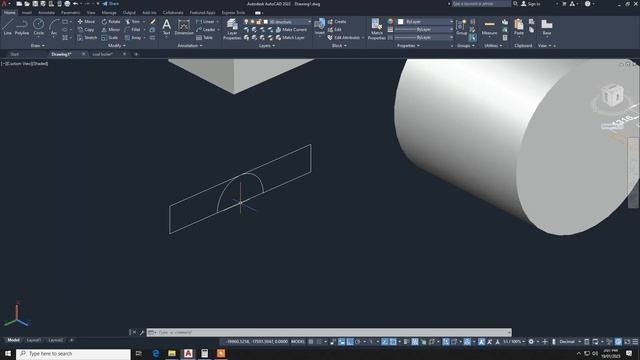This screenshot has width=640, height=360.
Task: Toggle polar tracking in status bar
Action: coord(358,342)
